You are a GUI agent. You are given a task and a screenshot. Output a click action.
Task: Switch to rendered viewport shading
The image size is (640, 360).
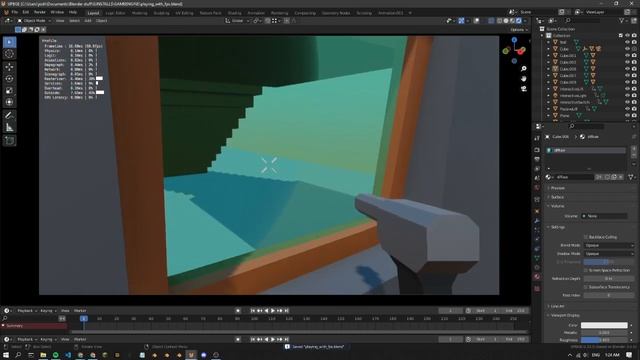(519, 20)
